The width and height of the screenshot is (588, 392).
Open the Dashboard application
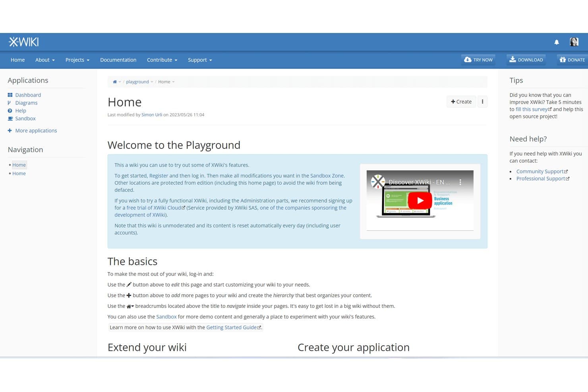coord(28,95)
